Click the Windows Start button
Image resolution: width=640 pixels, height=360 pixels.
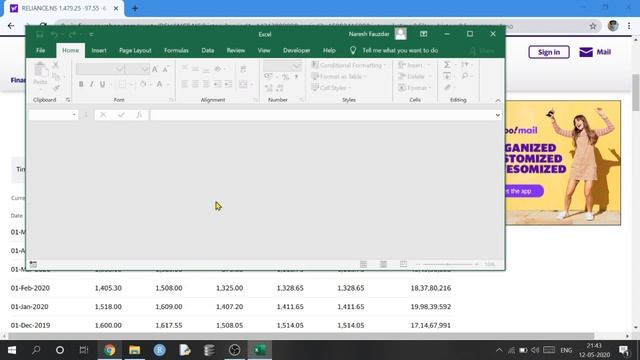12,350
